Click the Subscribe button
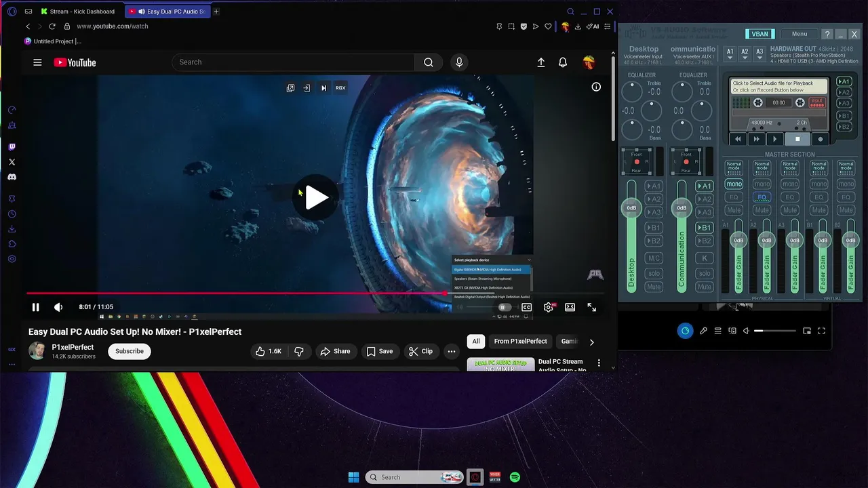 129,351
